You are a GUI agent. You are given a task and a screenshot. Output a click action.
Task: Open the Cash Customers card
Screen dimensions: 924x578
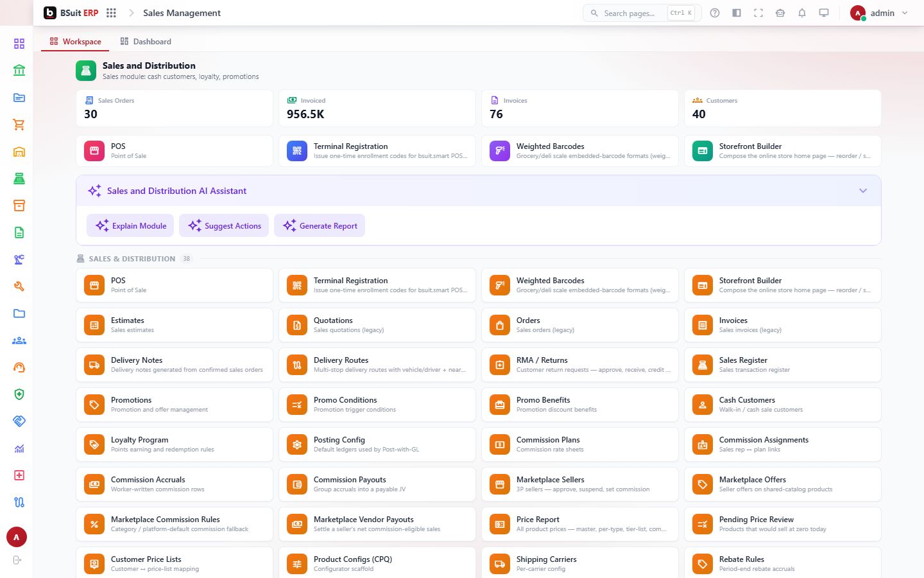783,405
